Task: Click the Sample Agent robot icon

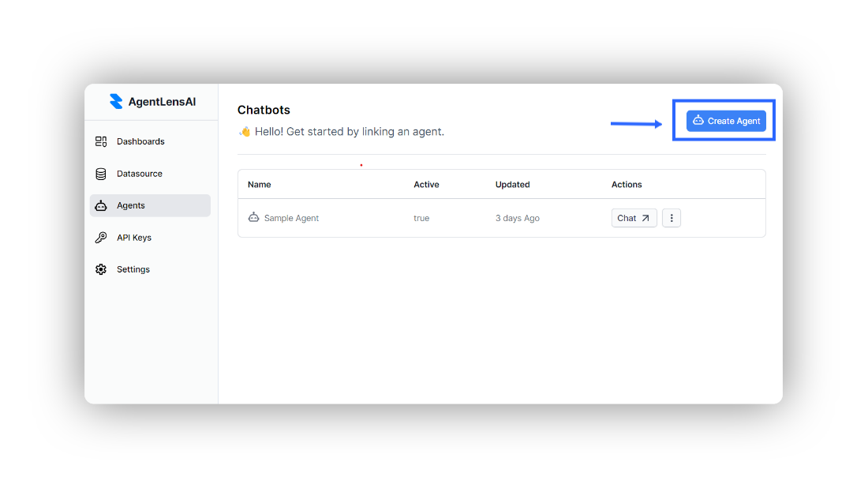Action: pos(253,218)
